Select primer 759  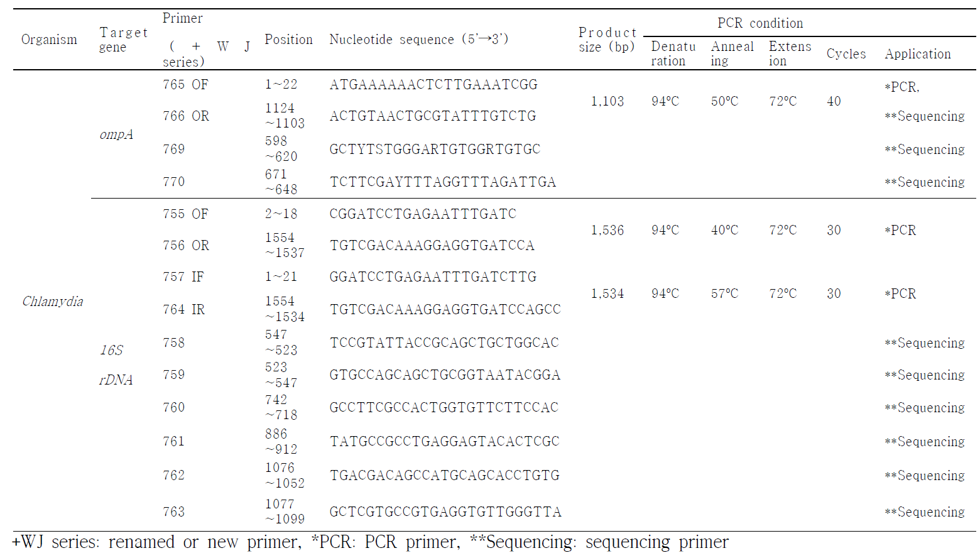(x=173, y=375)
